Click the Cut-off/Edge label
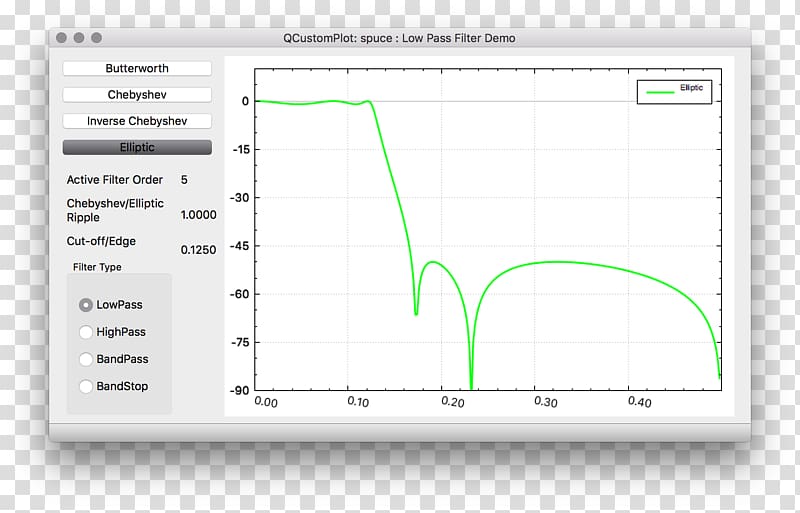This screenshot has height=513, width=800. tap(101, 241)
